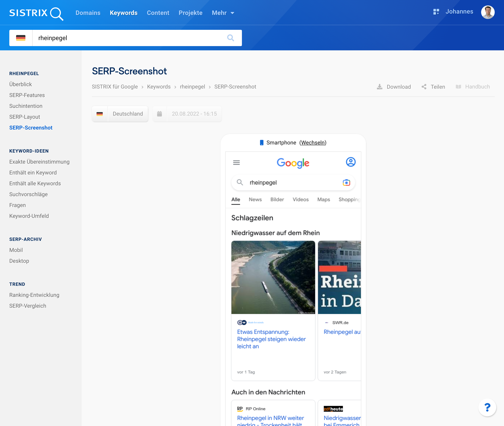Open the 20.08.2022 - 16:15 date picker
The image size is (504, 426).
click(194, 114)
